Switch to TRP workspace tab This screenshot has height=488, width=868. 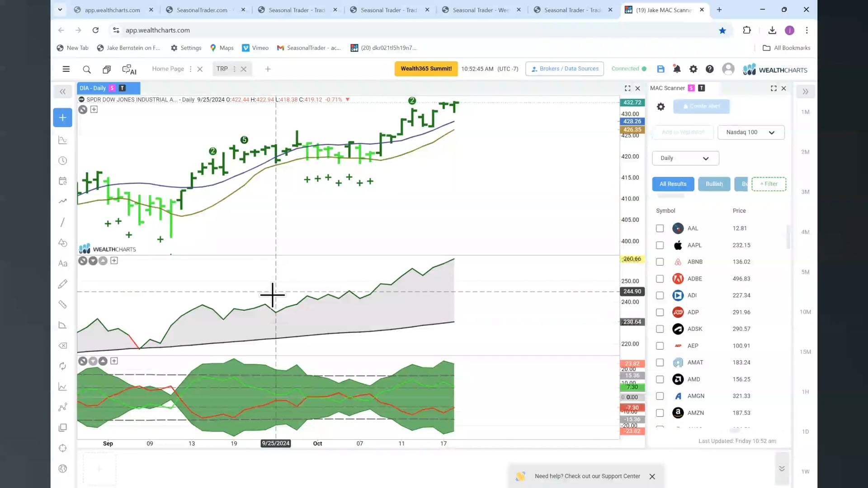click(222, 69)
